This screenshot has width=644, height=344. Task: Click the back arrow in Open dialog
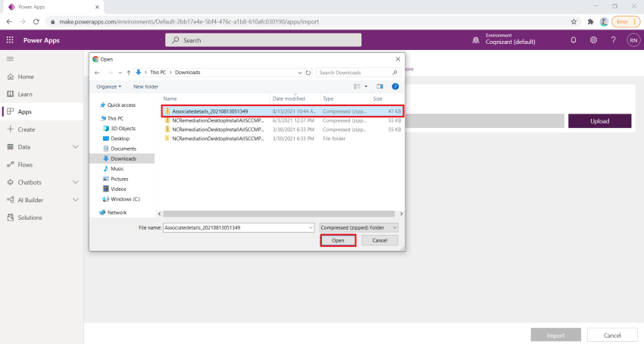point(97,73)
